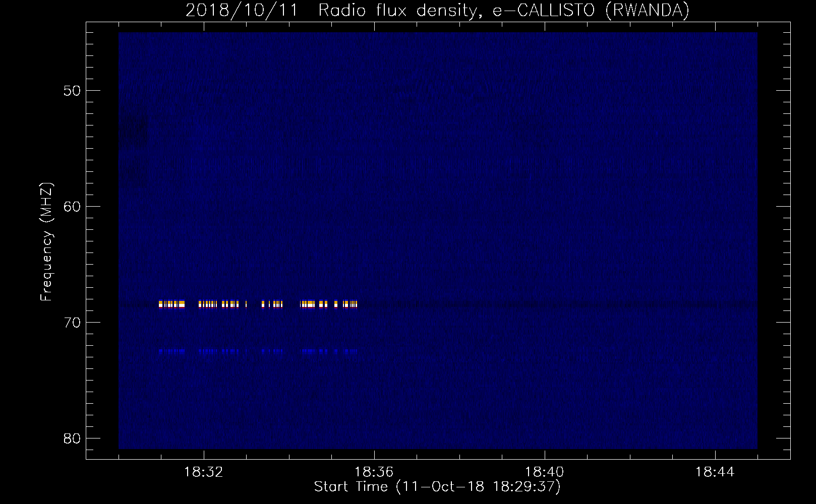This screenshot has height=504, width=816.
Task: Click the '18:44' time tick label
Action: coord(715,472)
